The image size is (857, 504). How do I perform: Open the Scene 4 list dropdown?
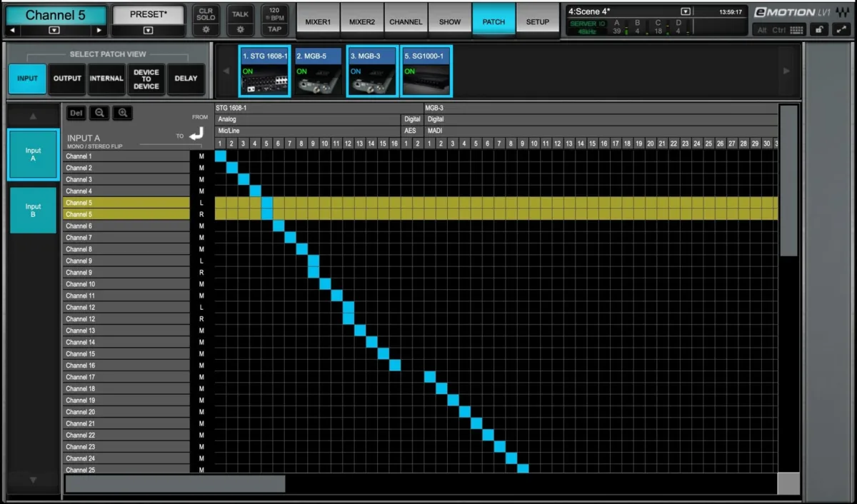point(686,11)
